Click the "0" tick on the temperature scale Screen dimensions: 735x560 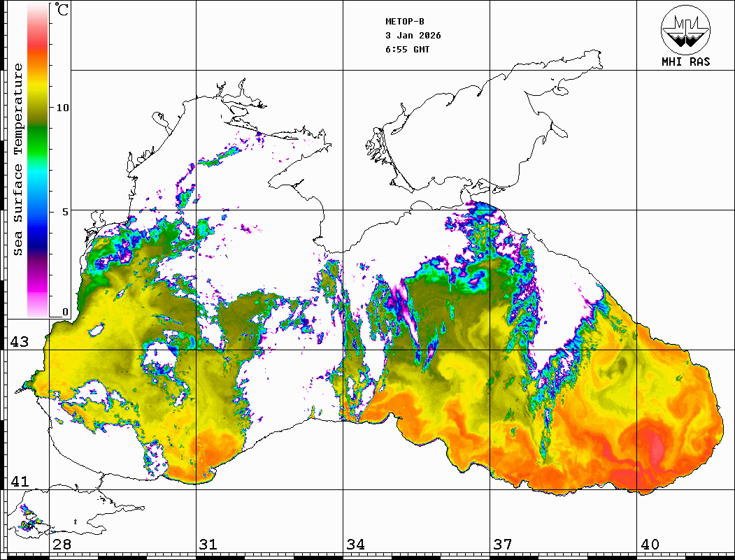pyautogui.click(x=65, y=313)
